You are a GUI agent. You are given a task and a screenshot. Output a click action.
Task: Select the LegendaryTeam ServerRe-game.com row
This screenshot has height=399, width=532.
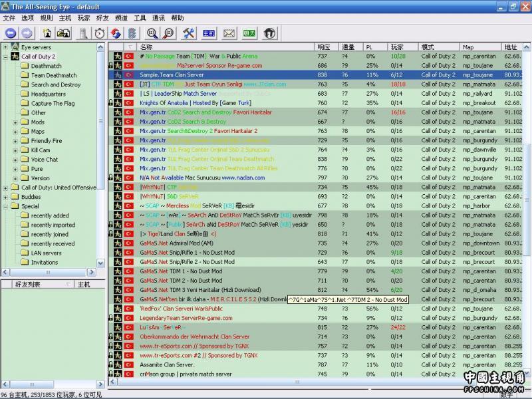(315, 318)
